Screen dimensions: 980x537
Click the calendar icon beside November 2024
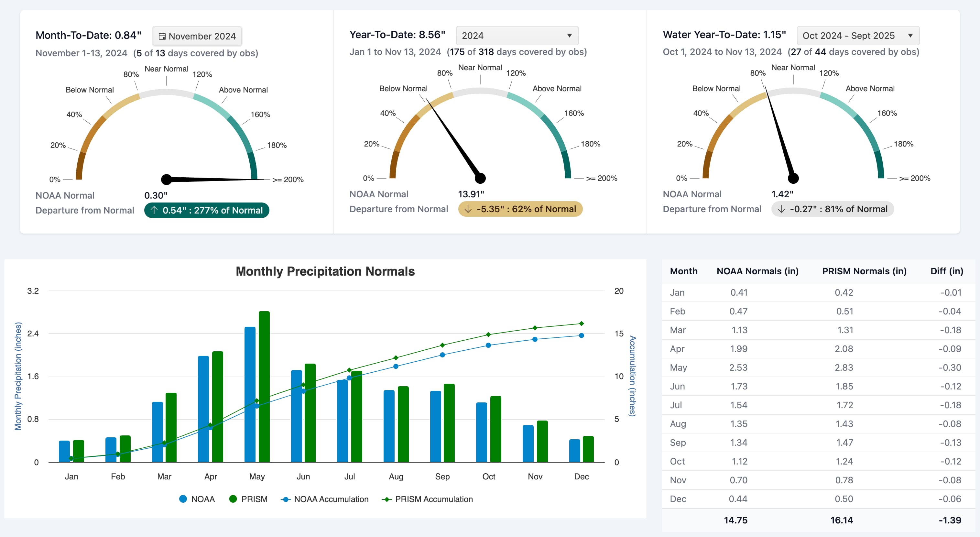163,36
